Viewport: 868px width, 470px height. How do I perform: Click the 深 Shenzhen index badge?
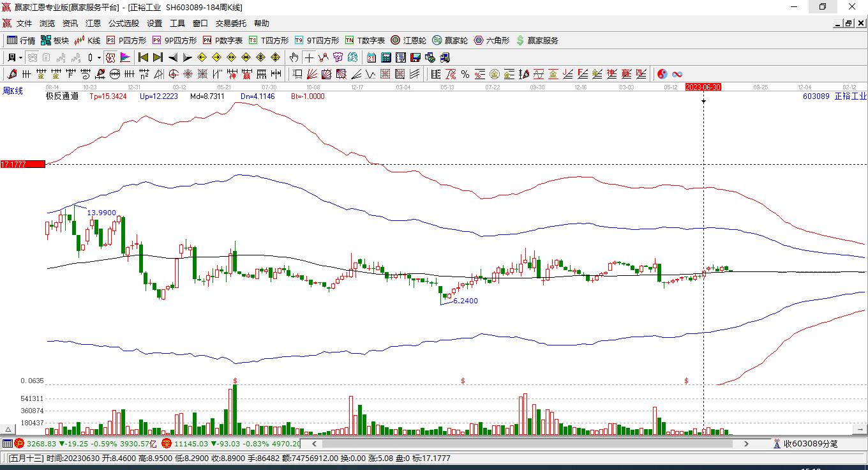coord(167,443)
